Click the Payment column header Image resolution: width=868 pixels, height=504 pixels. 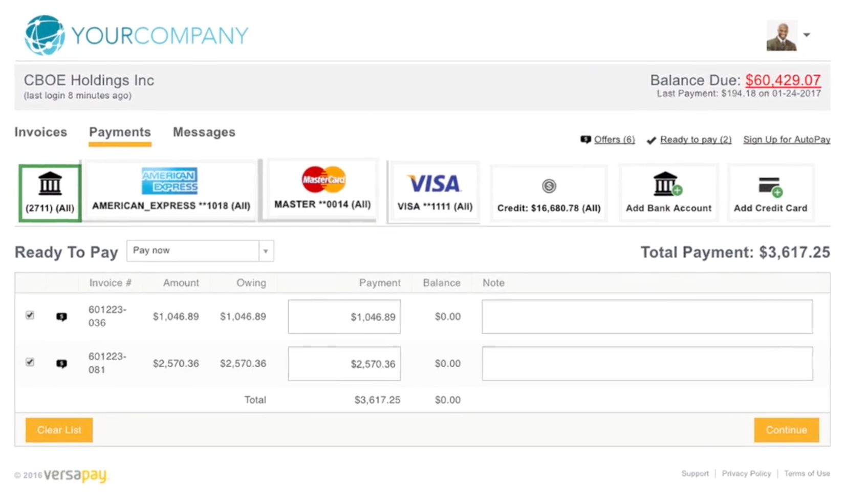[380, 283]
